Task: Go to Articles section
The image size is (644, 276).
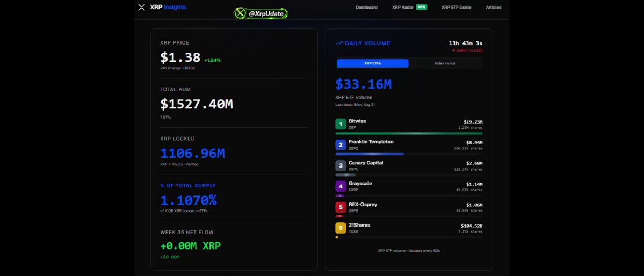Action: (x=493, y=8)
